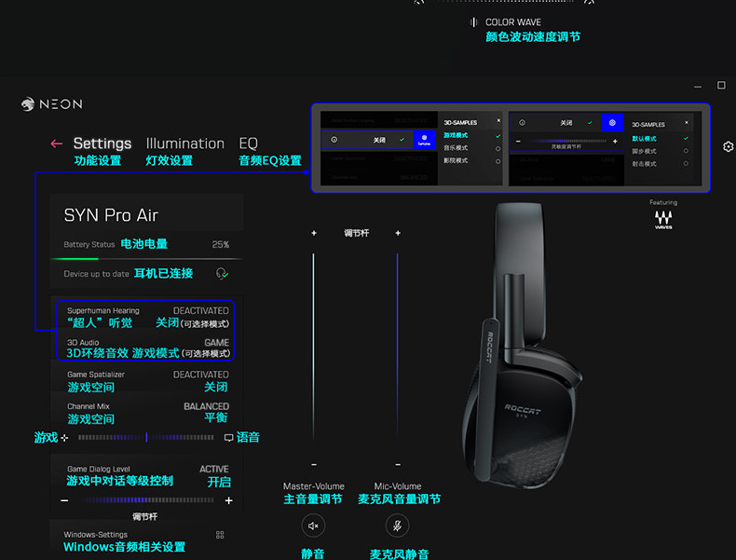Close the right 3D-SAMPLES list

pyautogui.click(x=687, y=122)
